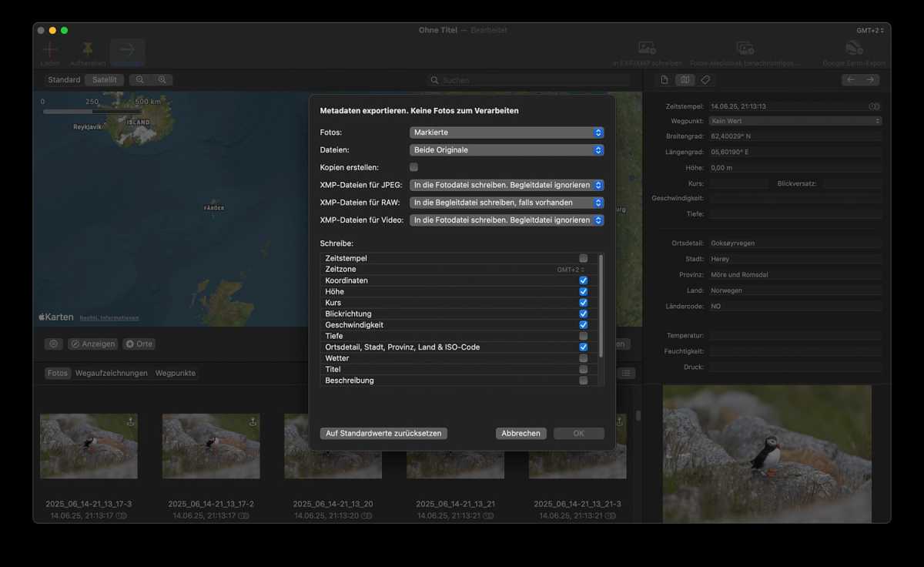Click the Aufbereiten pin icon

[88, 49]
